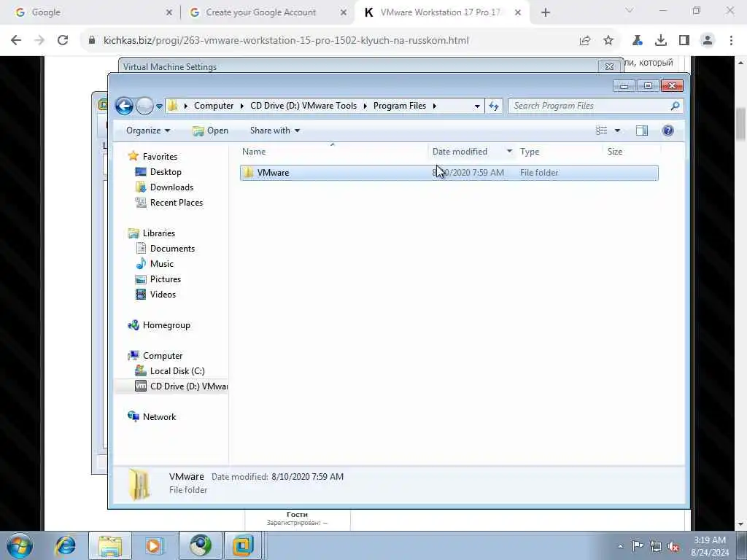The width and height of the screenshot is (747, 560).
Task: Click the muted volume tray icon
Action: coord(673,547)
